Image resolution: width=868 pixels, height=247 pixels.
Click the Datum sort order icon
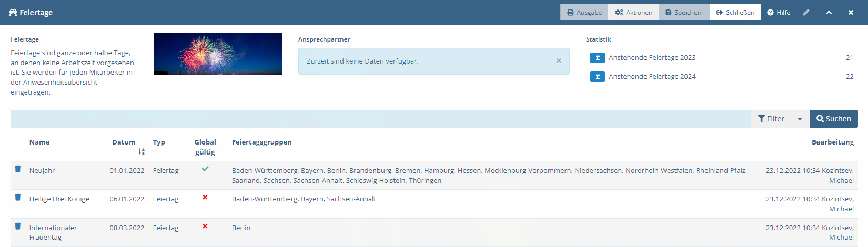pyautogui.click(x=142, y=151)
